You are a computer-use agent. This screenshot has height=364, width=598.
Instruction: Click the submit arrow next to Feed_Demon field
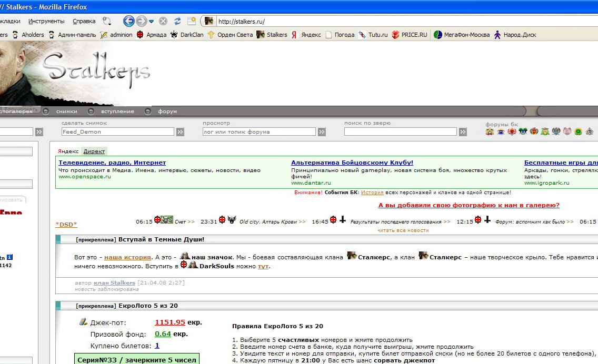[x=180, y=132]
